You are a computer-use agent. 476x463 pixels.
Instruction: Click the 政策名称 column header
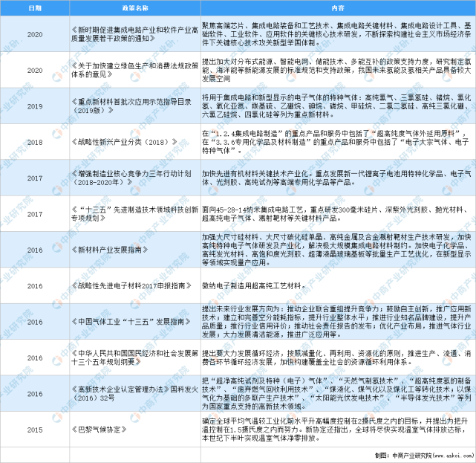pos(126,7)
